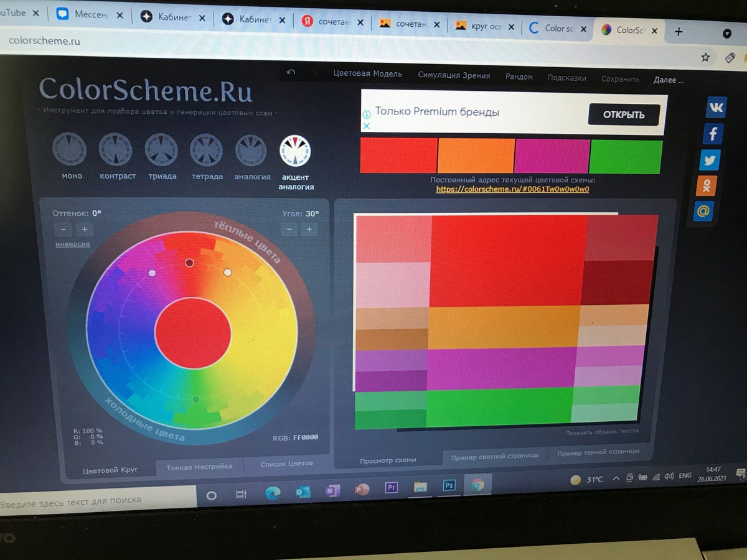Screen dimensions: 747x560
Task: Open PowerPoint from taskbar
Action: point(362,490)
